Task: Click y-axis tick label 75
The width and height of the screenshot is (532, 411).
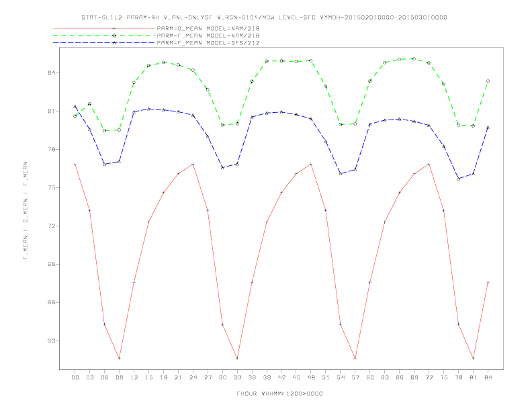Action: pyautogui.click(x=51, y=188)
